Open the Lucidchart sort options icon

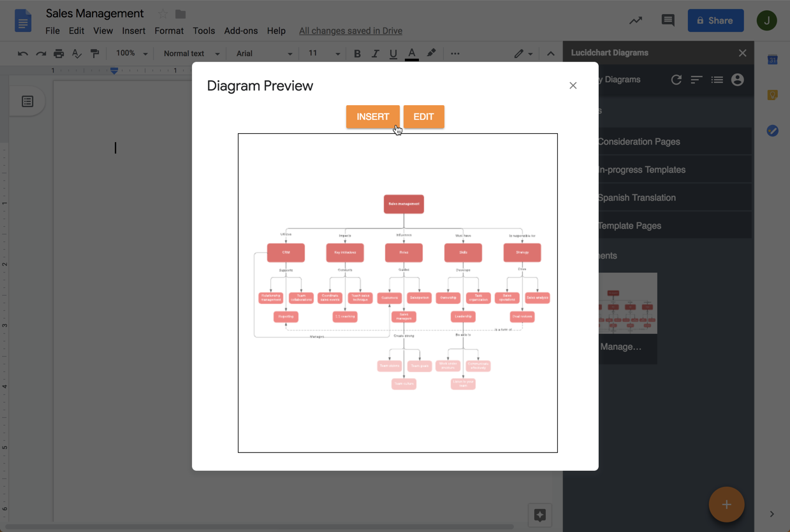click(696, 80)
